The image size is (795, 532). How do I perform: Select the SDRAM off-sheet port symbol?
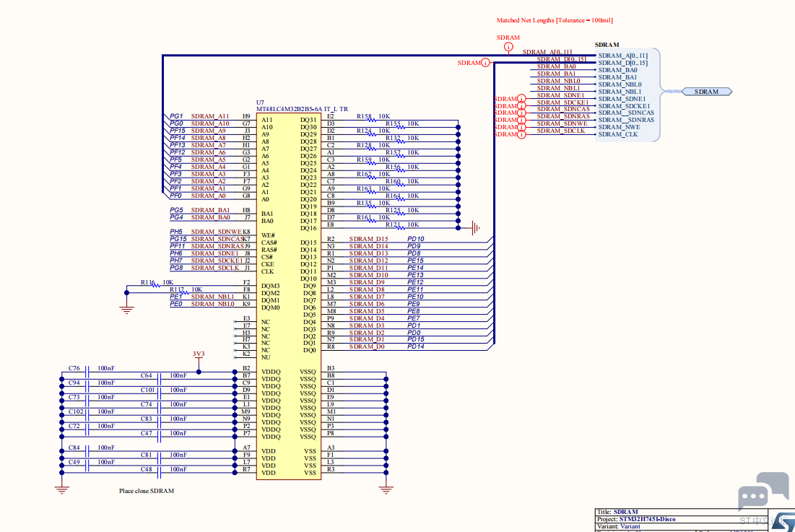pos(707,92)
